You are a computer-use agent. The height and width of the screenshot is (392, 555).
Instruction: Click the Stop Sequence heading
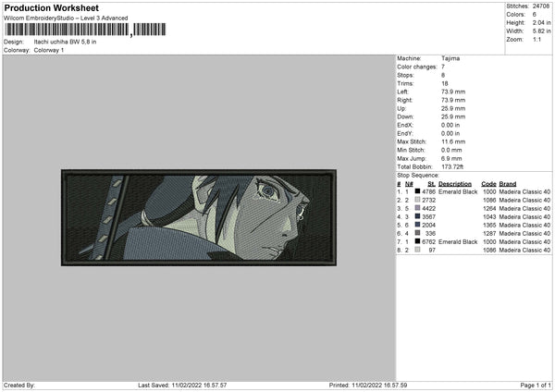[418, 175]
